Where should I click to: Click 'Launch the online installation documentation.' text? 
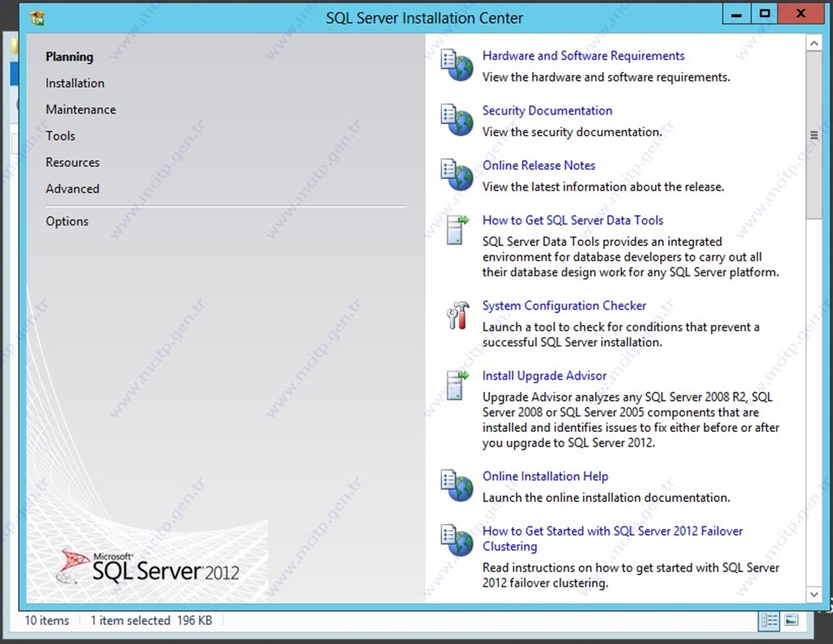[x=606, y=498]
